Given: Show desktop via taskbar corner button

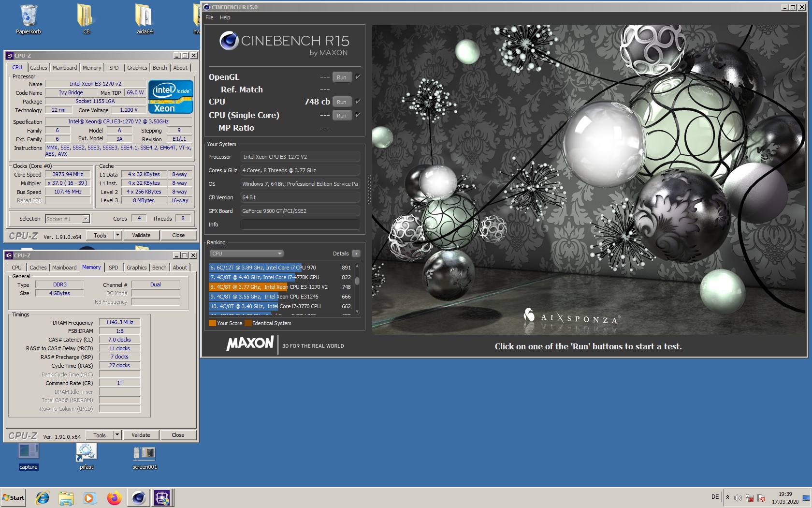Looking at the screenshot, I should (x=806, y=497).
